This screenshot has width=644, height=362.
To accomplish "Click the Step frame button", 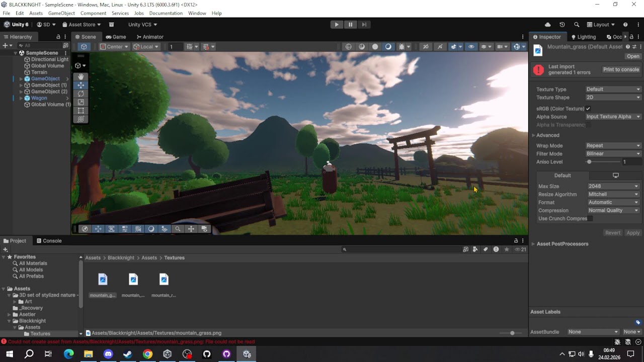I will coord(364,24).
